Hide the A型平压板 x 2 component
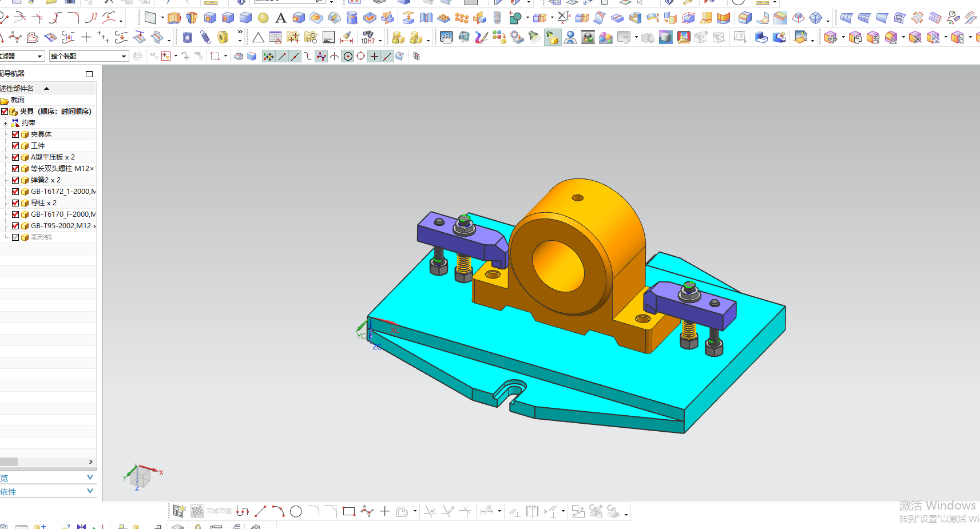 (x=15, y=157)
